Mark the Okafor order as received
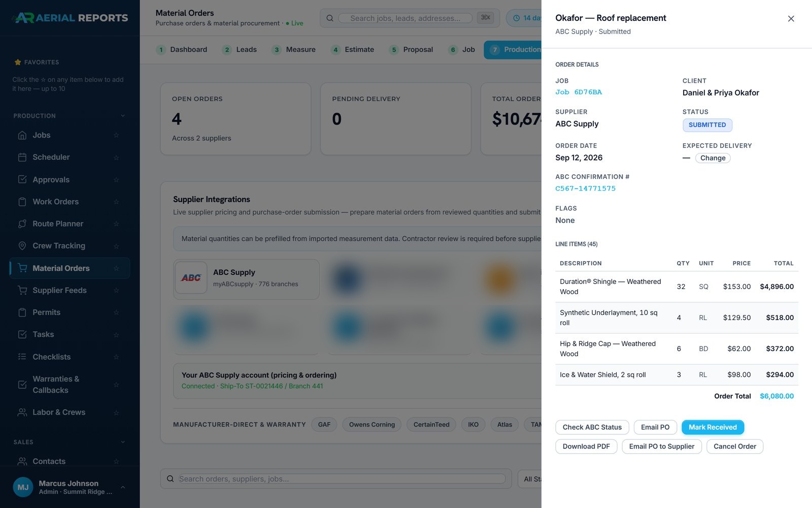812x508 pixels. 713,427
